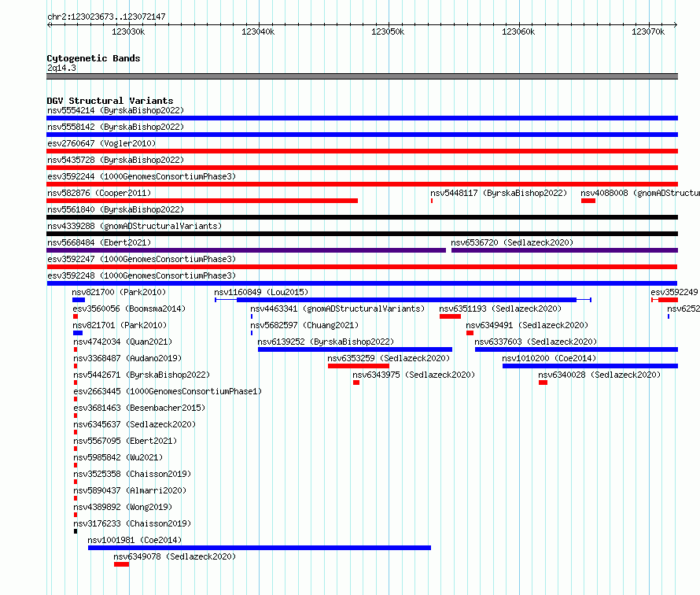Open nsv5682597 (Chuang2021) label
This screenshot has height=595, width=700.
coord(304,325)
